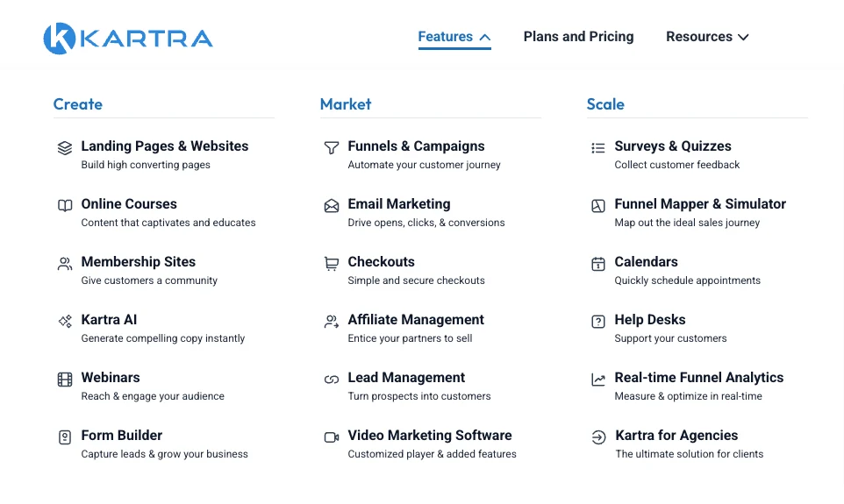Click the sparkle icon beside Kartra AI
Viewport: 844px width, 504px height.
click(65, 321)
